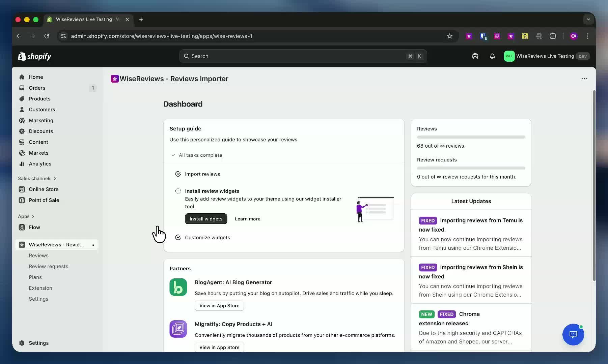Screen dimensions: 608x364
Task: Click the WiseReviews - Reviews Importer title
Action: (x=174, y=79)
